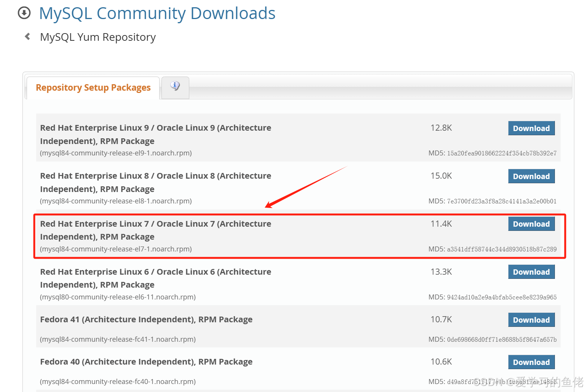Viewport: 585px width, 392px height.
Task: Click the MySQL Yum Repository title
Action: click(98, 37)
